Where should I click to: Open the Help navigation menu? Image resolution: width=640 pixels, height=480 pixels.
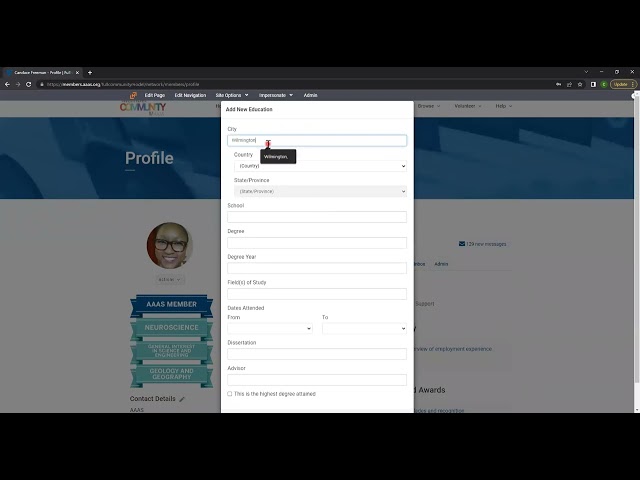tap(504, 106)
